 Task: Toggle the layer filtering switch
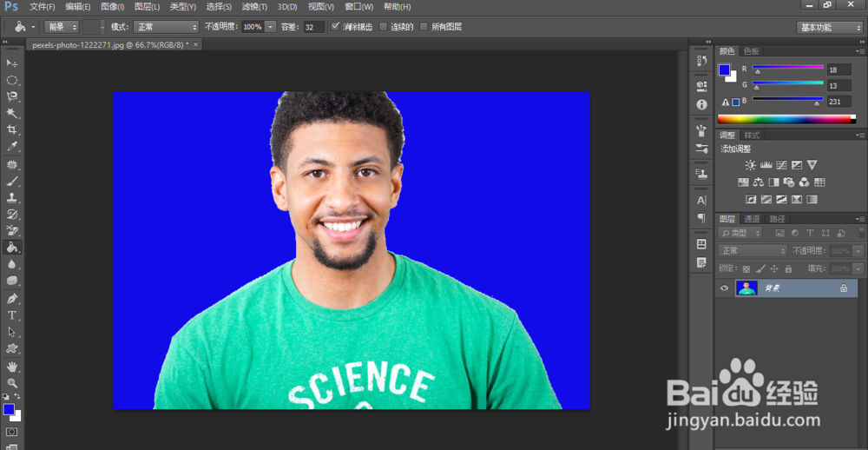click(861, 233)
